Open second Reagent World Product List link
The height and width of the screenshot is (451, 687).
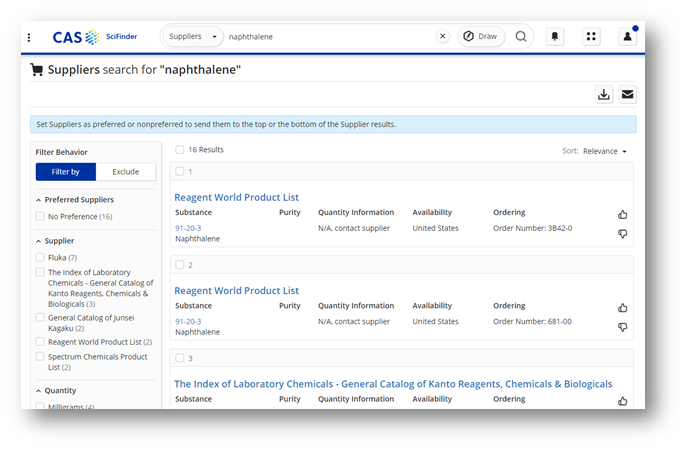pos(237,291)
